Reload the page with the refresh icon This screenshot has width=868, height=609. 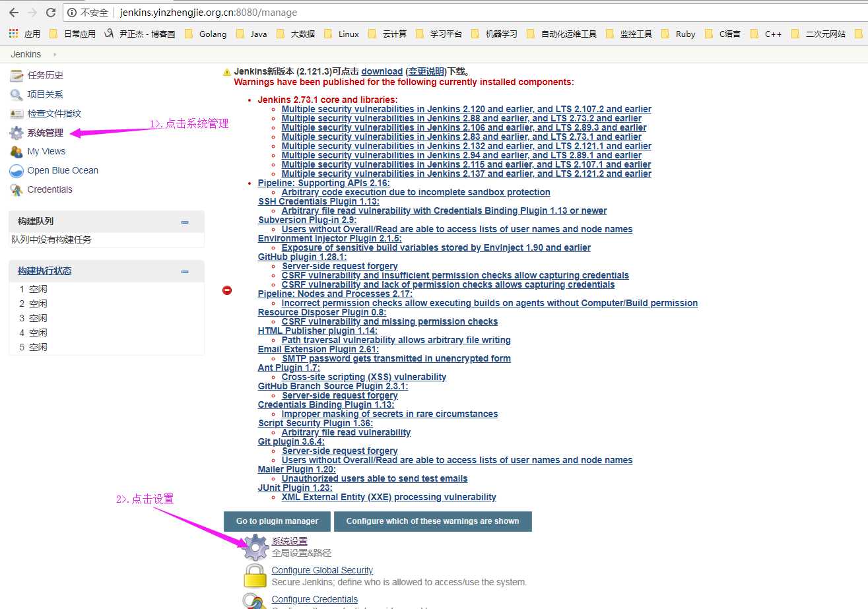click(51, 13)
